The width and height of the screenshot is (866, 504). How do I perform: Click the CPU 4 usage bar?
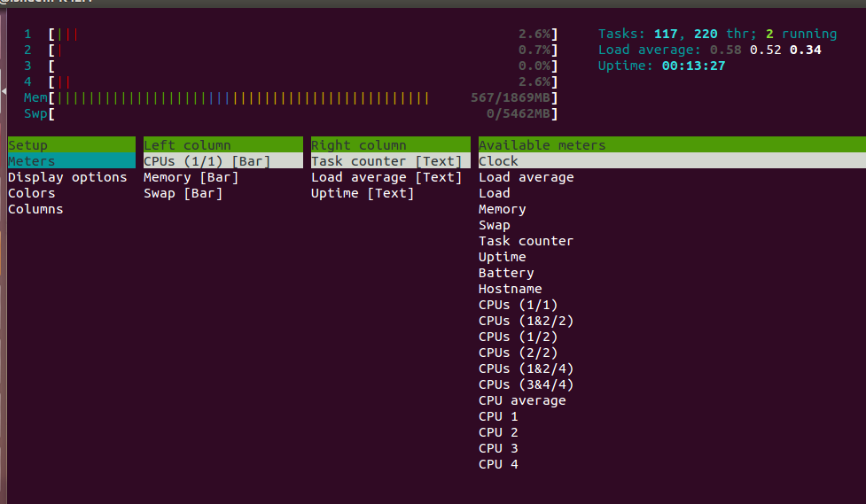point(302,82)
